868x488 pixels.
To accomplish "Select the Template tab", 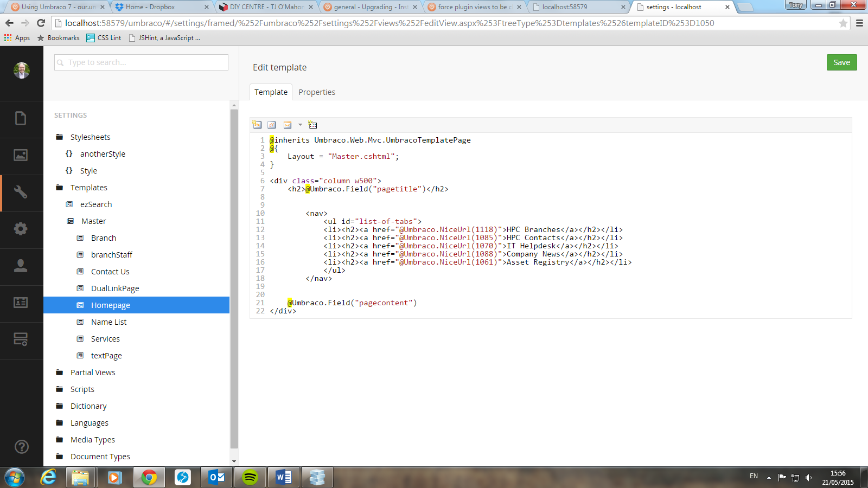I will coord(271,92).
